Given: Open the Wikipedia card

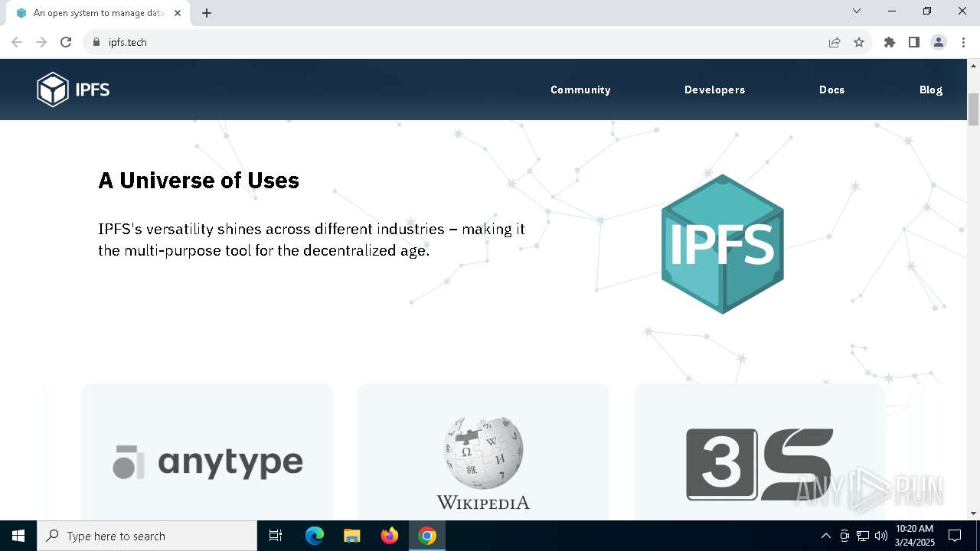Looking at the screenshot, I should tap(483, 452).
